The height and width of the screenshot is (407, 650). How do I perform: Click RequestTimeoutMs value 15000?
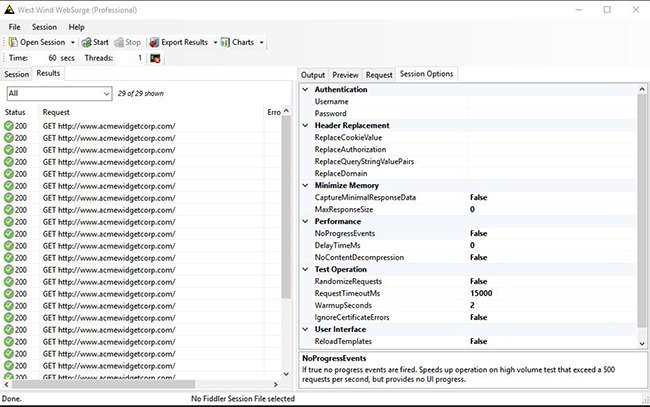[x=481, y=294]
